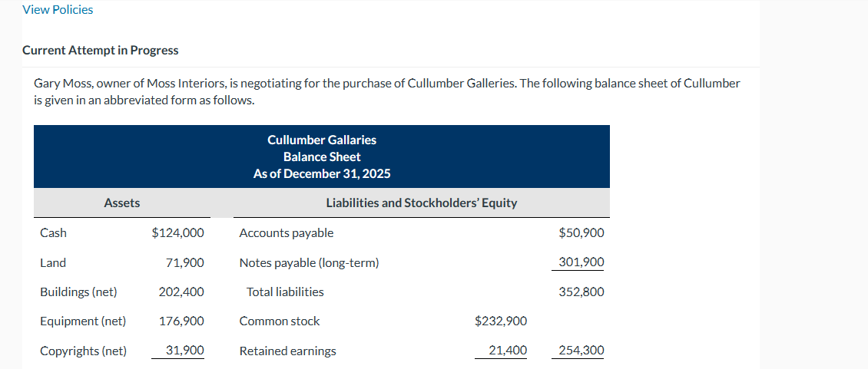868x369 pixels.
Task: Click the Cullumber Gallaries balance sheet title
Action: click(x=321, y=140)
